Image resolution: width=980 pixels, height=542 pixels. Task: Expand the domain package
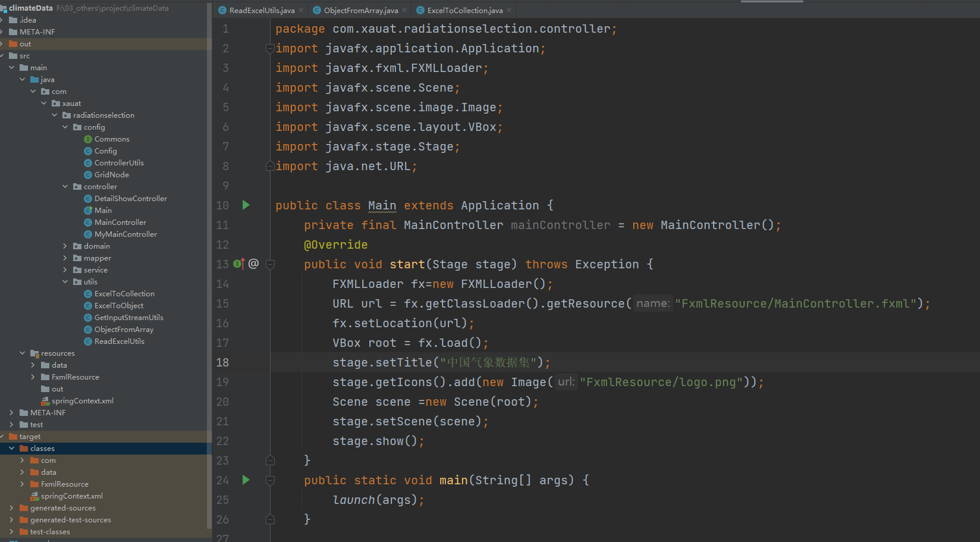[x=65, y=246]
